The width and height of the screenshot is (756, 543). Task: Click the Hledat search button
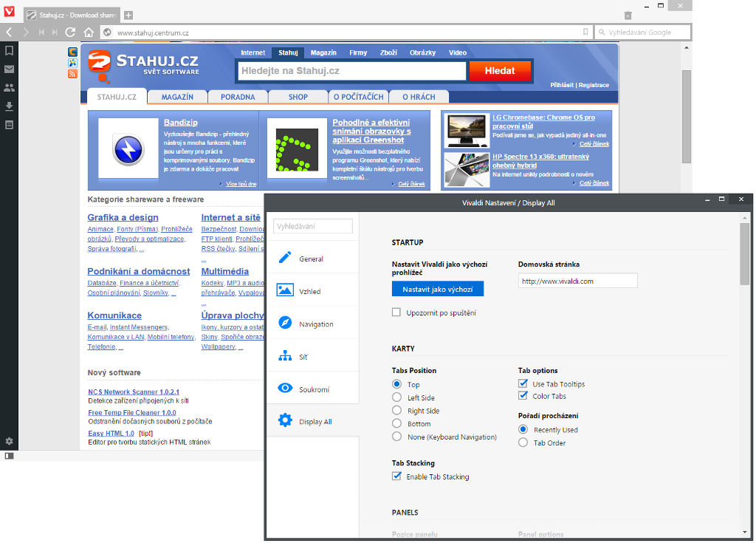click(x=500, y=70)
